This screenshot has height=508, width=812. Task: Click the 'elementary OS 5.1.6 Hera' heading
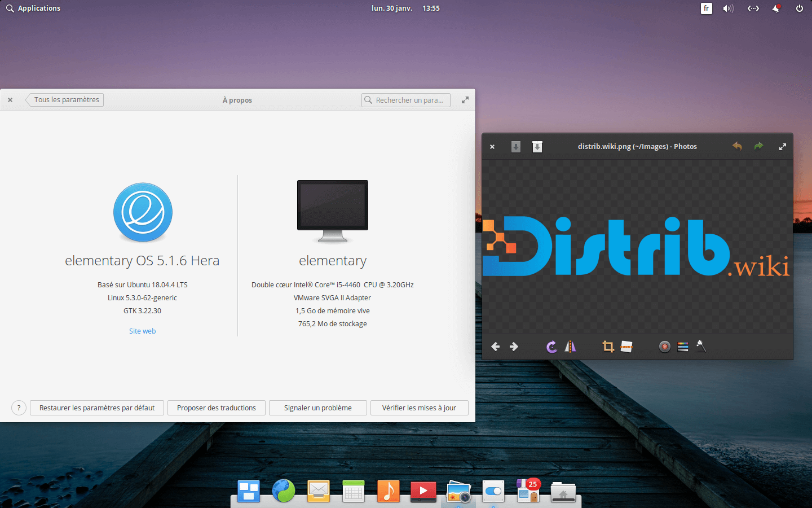click(x=142, y=261)
